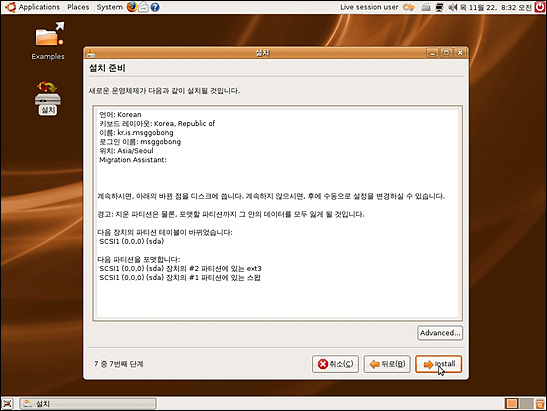Click the user switcher icon

[x=409, y=7]
